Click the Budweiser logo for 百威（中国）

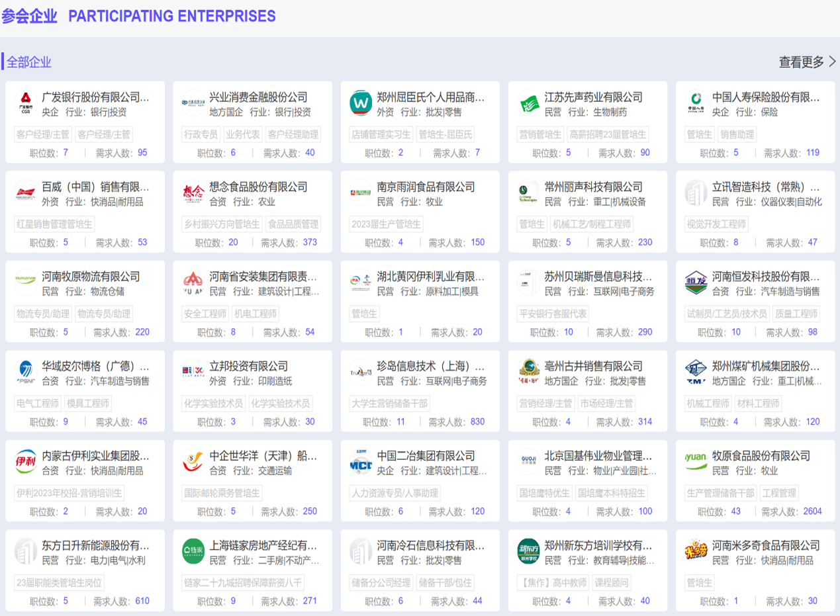pos(26,193)
